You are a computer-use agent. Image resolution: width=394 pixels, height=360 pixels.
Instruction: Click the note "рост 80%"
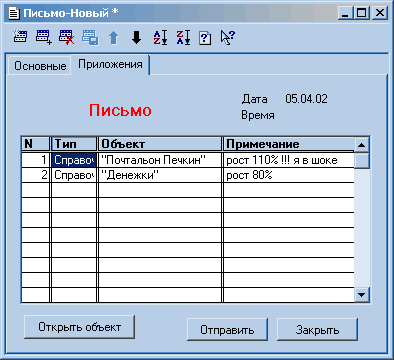pyautogui.click(x=289, y=175)
